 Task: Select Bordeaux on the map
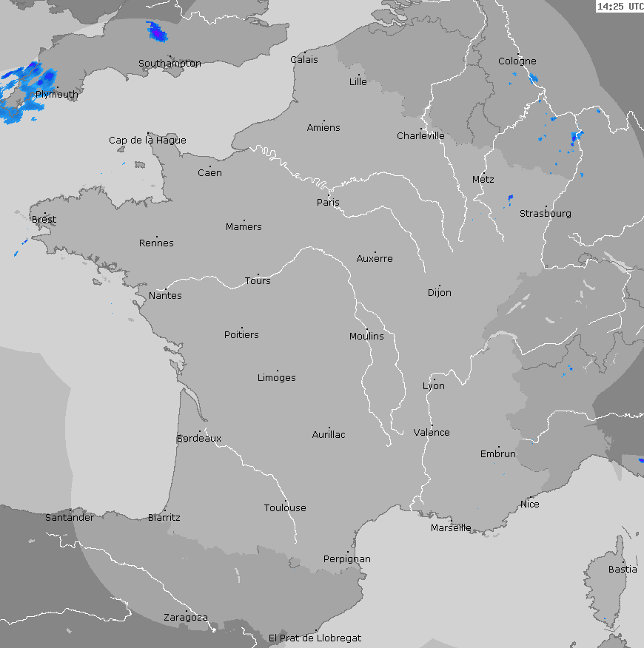198,439
